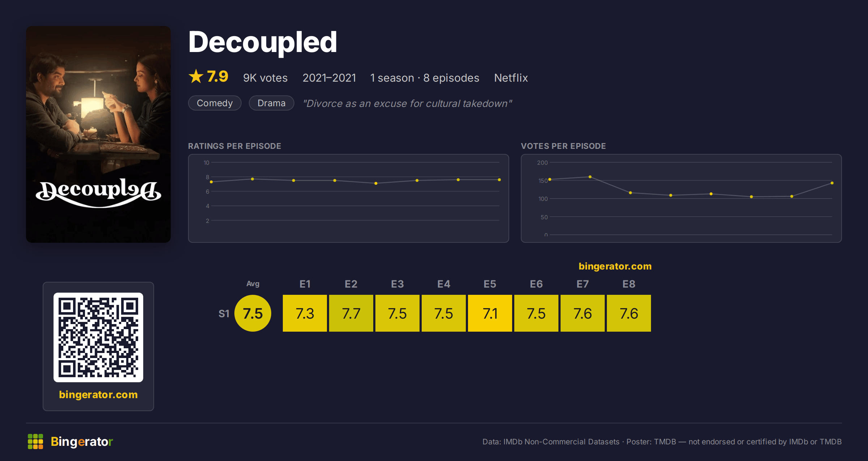The image size is (868, 461).
Task: Click episode E8 rating tile
Action: pyautogui.click(x=629, y=313)
